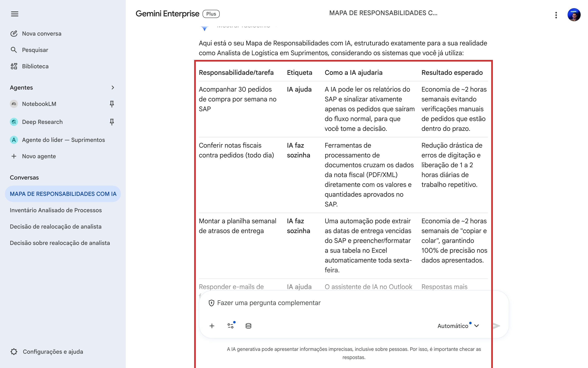This screenshot has width=588, height=368.
Task: Open Pesquisar from the sidebar
Action: (63, 50)
